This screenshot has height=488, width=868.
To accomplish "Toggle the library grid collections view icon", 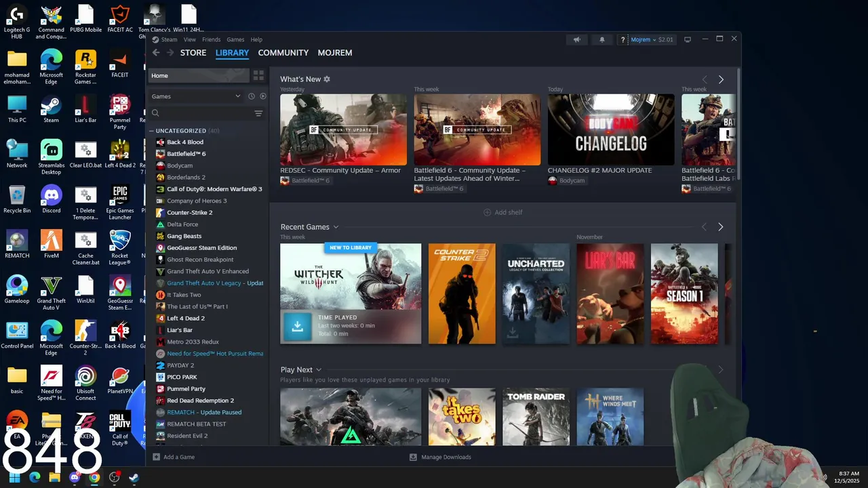I will click(258, 75).
